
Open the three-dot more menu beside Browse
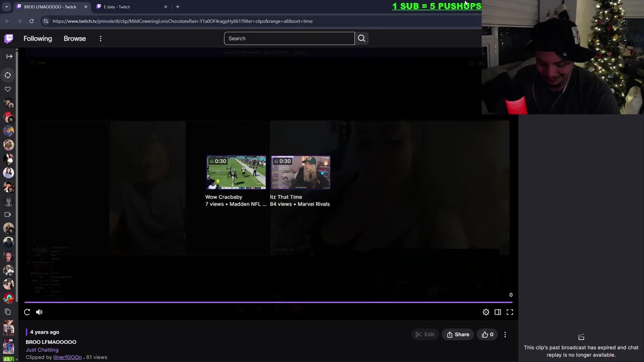[101, 39]
